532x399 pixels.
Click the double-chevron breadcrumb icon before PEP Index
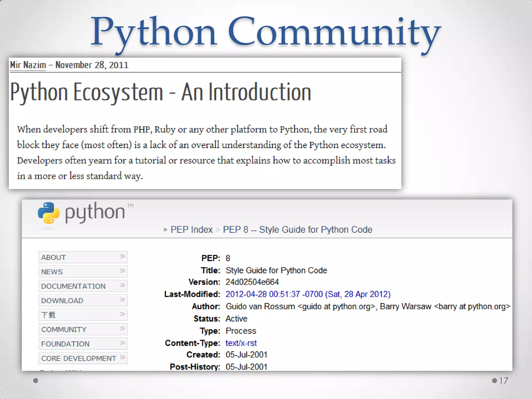[x=165, y=230]
